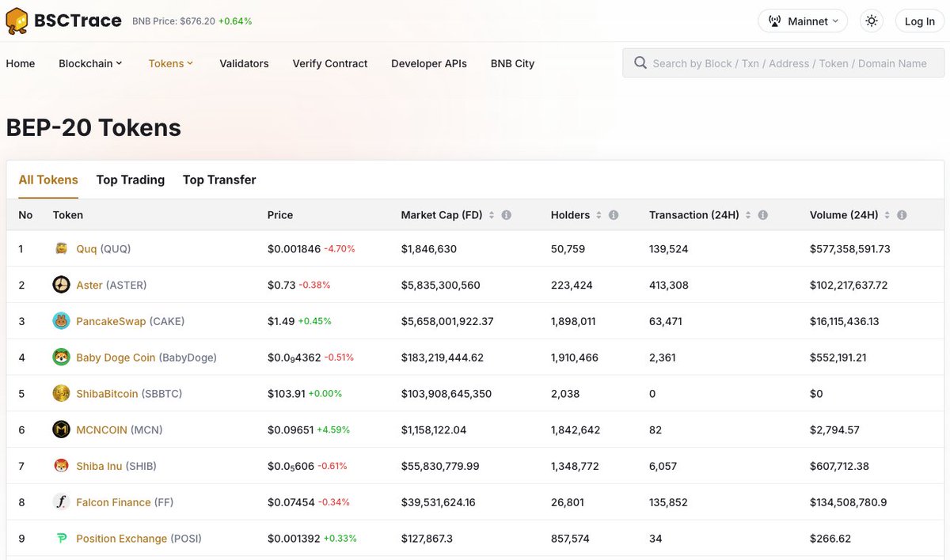Click Quq volume $577,358,591.73

[850, 248]
